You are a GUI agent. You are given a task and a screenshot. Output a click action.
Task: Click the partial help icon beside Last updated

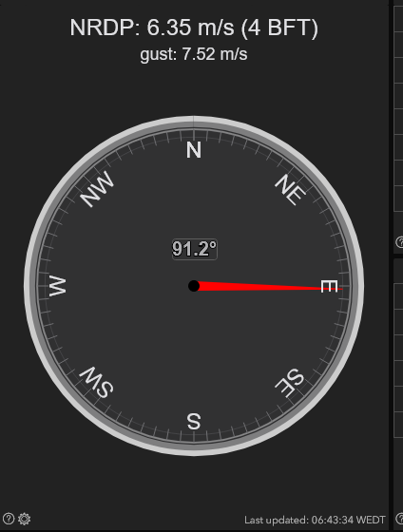tap(400, 519)
